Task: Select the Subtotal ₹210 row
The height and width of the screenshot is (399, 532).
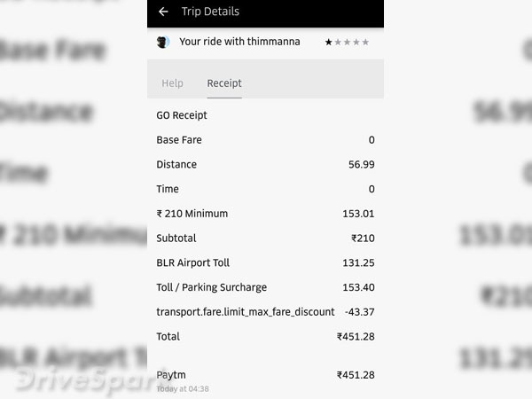Action: point(265,239)
